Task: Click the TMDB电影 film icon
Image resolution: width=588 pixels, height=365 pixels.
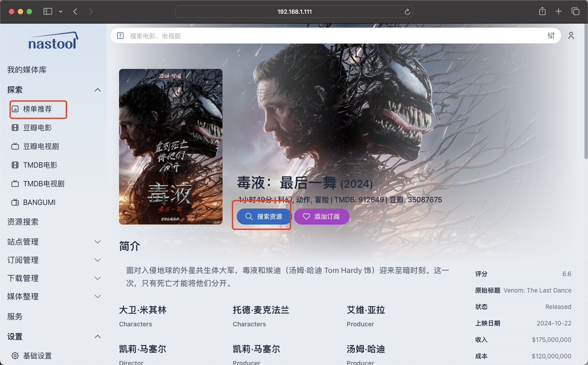Action: click(15, 165)
